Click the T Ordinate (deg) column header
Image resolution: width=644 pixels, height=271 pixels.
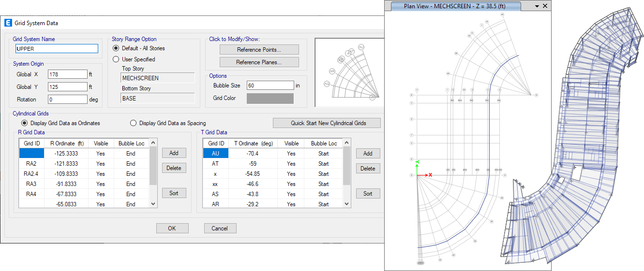click(x=253, y=143)
